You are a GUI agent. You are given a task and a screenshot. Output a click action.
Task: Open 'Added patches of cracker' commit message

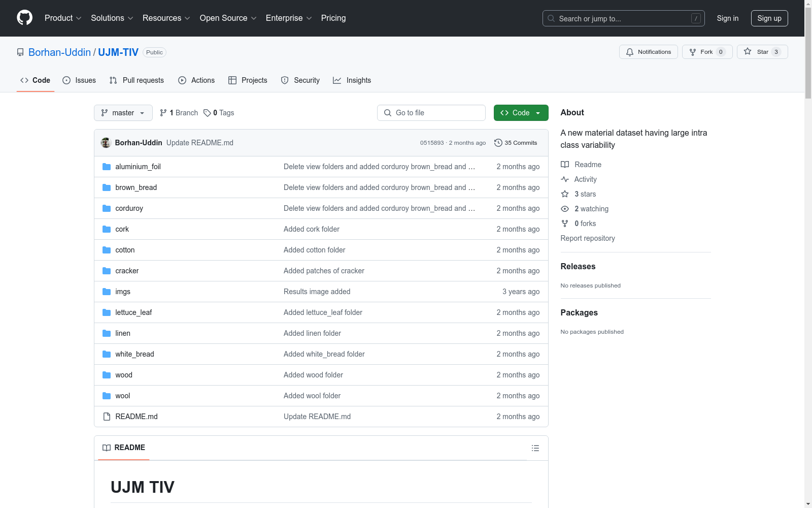click(x=324, y=271)
